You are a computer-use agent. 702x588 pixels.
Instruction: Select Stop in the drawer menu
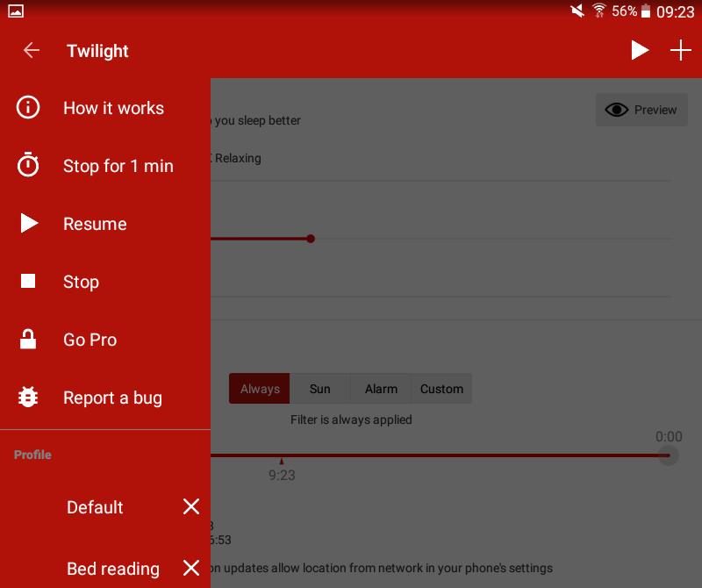click(105, 282)
